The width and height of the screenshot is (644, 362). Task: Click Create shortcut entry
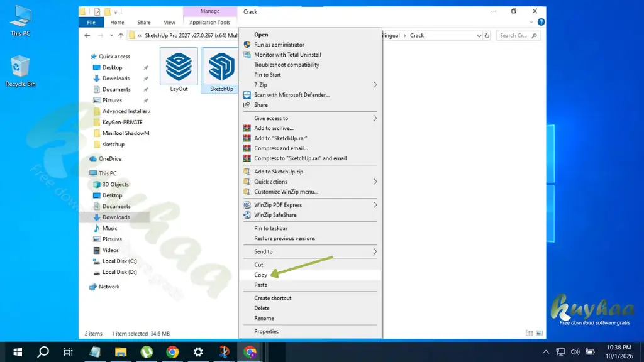pos(273,299)
